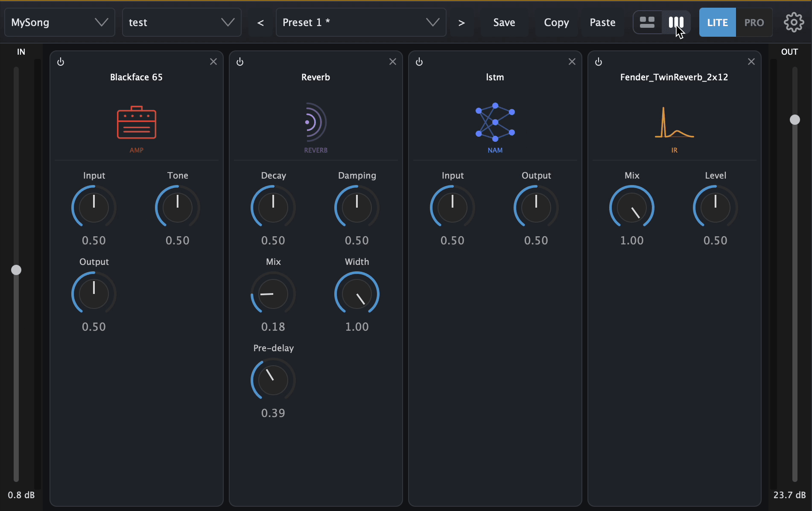Click the Reverb Decay knob
812x511 pixels.
(x=273, y=207)
